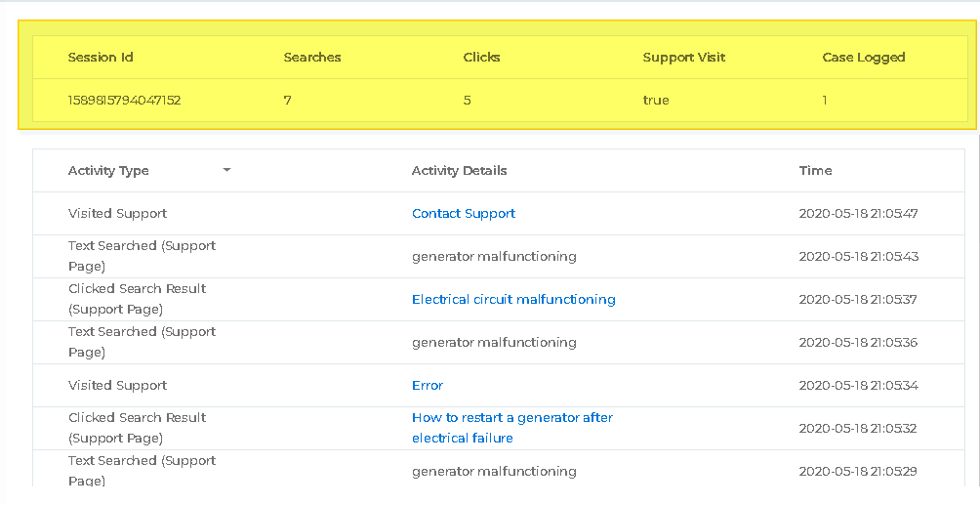This screenshot has height=505, width=980.
Task: Click the sort arrow beside Activity Type
Action: point(227,170)
